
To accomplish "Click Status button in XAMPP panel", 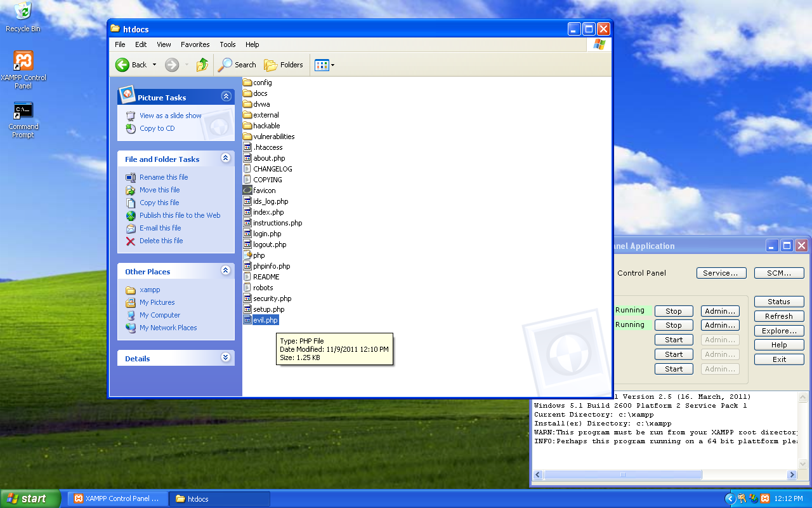I will [x=779, y=302].
